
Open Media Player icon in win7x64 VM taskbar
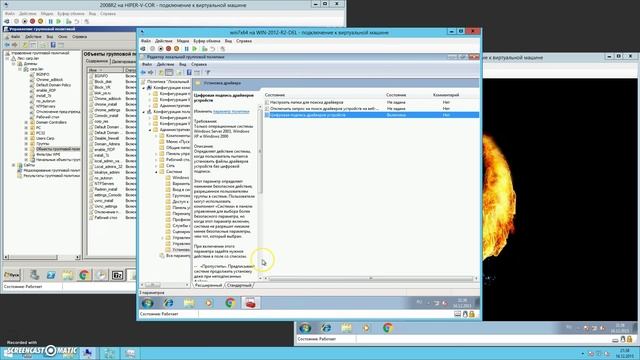[x=209, y=303]
